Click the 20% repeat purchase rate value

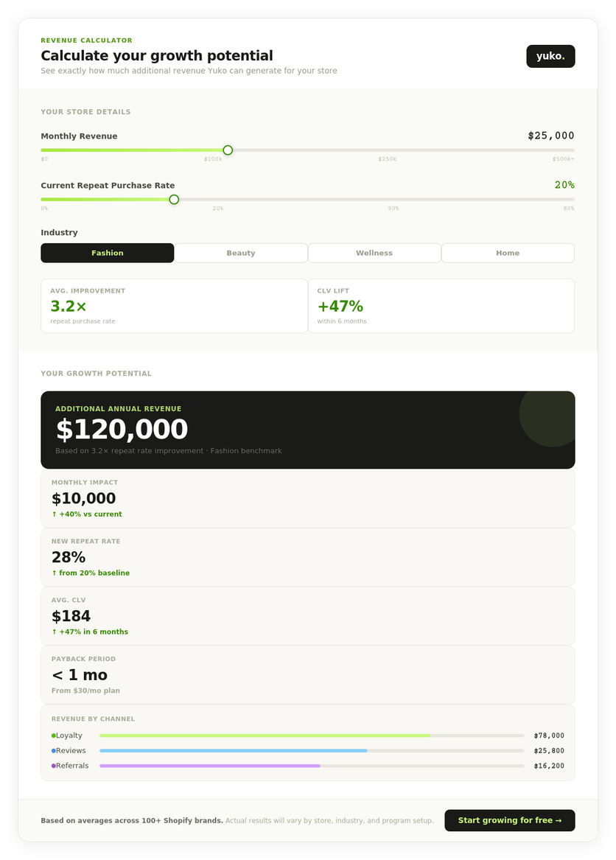pyautogui.click(x=564, y=185)
